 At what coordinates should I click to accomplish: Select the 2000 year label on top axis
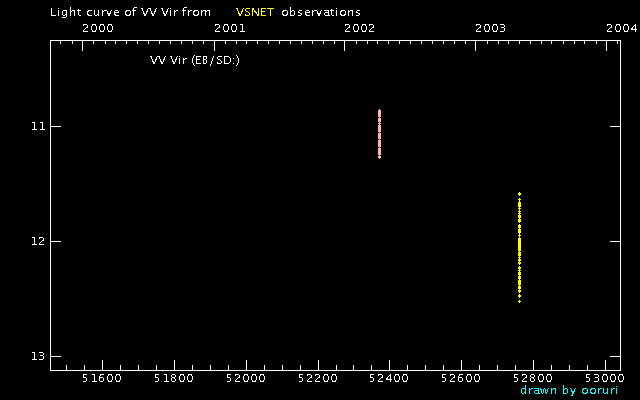(x=97, y=29)
